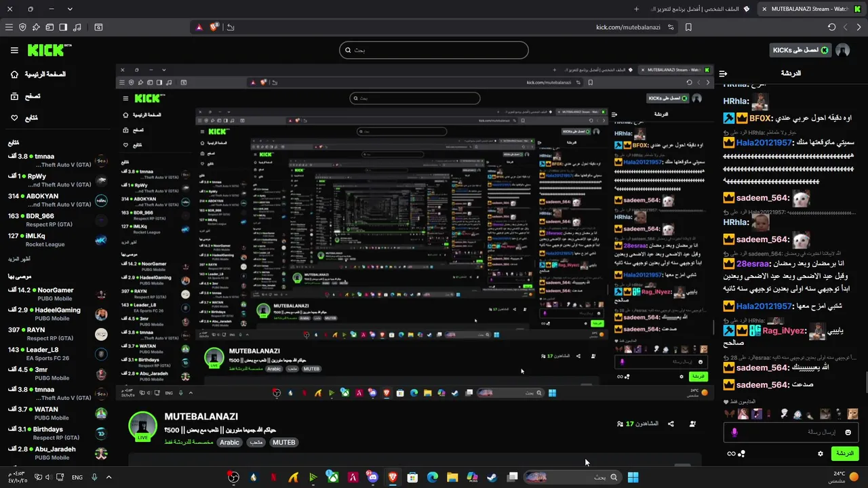Click the 'Get KICKs' button
Image resolution: width=868 pixels, height=488 pixels.
click(800, 50)
